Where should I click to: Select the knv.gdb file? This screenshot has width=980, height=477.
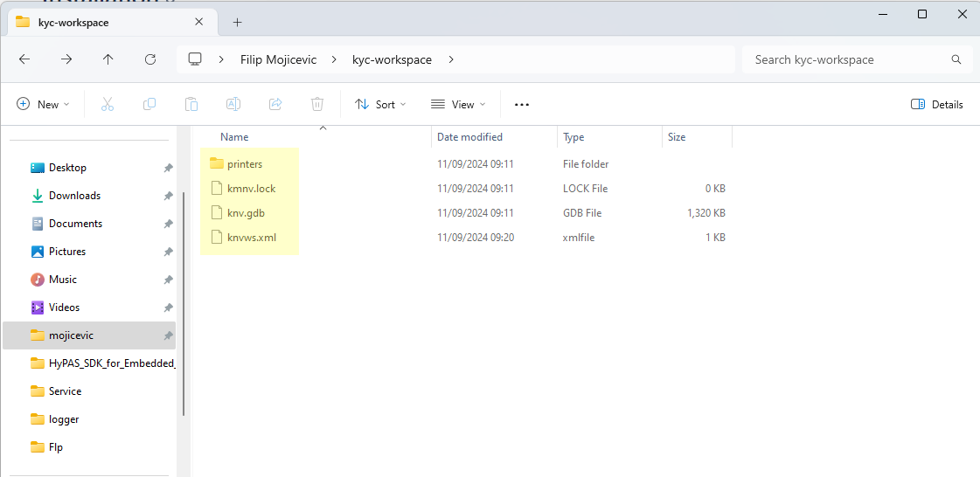246,213
